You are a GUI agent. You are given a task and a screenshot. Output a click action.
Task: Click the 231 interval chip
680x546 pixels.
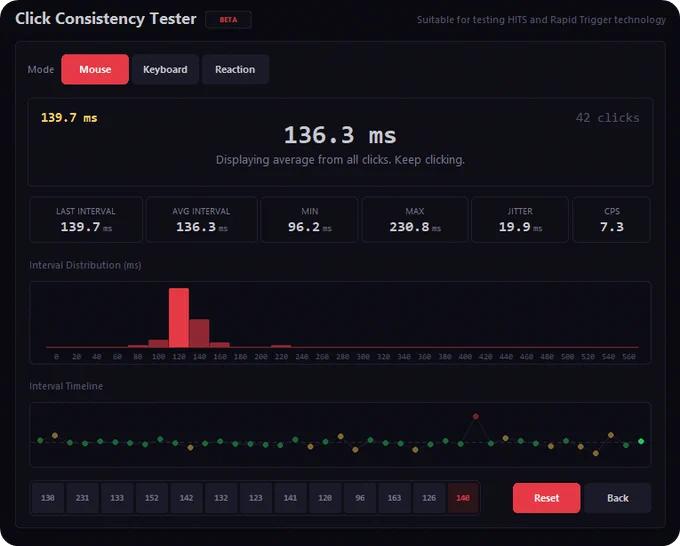(x=82, y=498)
